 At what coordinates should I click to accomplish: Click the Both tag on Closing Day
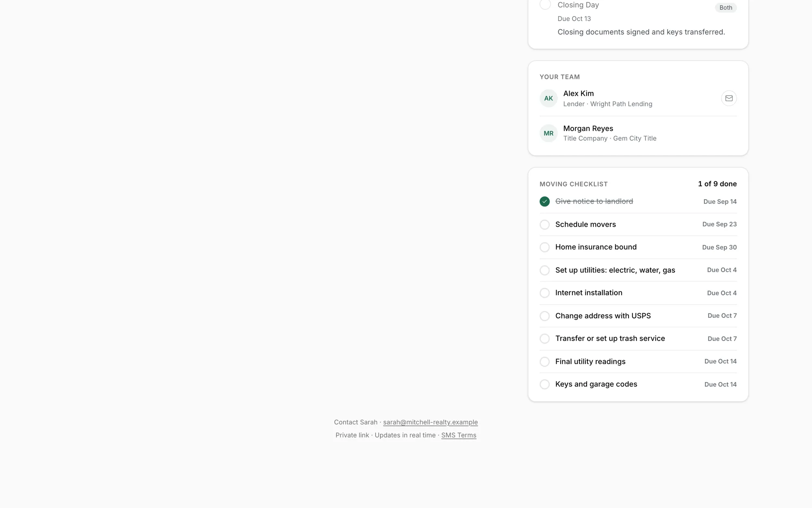click(x=726, y=8)
